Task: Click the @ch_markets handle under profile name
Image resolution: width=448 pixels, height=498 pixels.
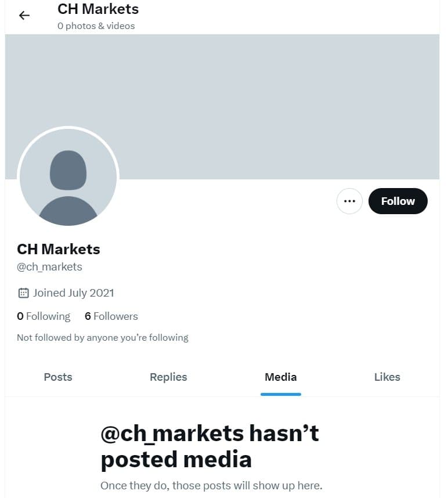Action: click(x=49, y=267)
